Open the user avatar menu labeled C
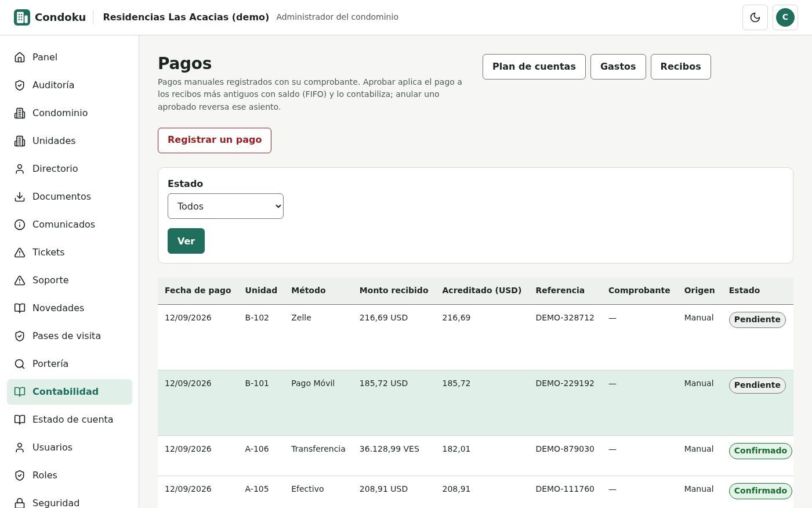Viewport: 812px width, 508px height. pos(785,17)
